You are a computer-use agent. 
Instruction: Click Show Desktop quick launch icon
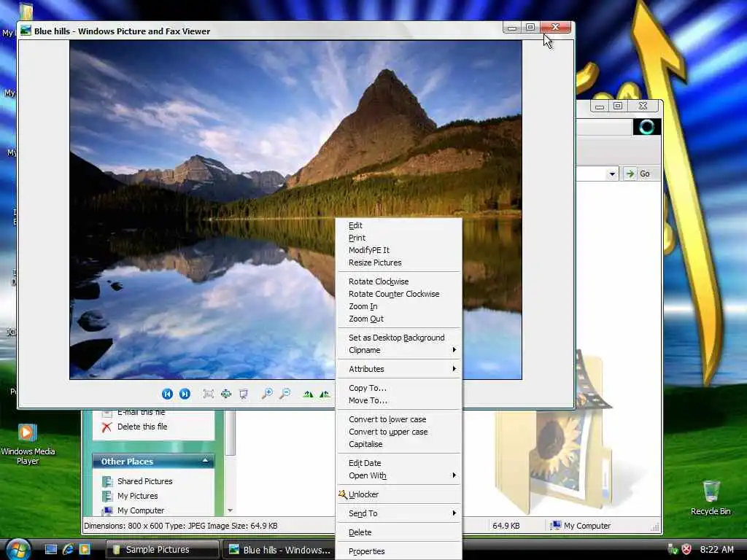point(51,550)
